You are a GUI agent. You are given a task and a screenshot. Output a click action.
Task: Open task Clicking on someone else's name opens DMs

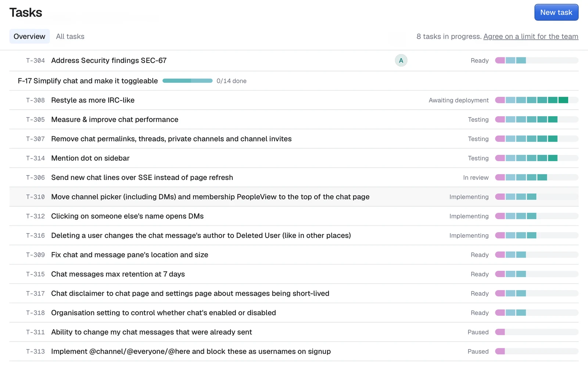click(127, 216)
